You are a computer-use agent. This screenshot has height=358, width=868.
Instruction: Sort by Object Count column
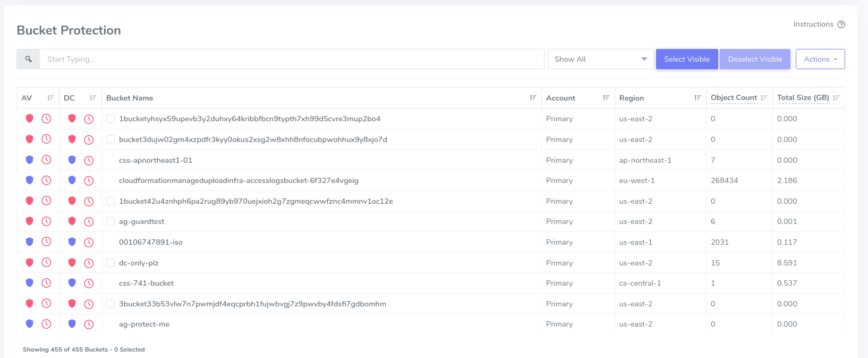(x=764, y=98)
